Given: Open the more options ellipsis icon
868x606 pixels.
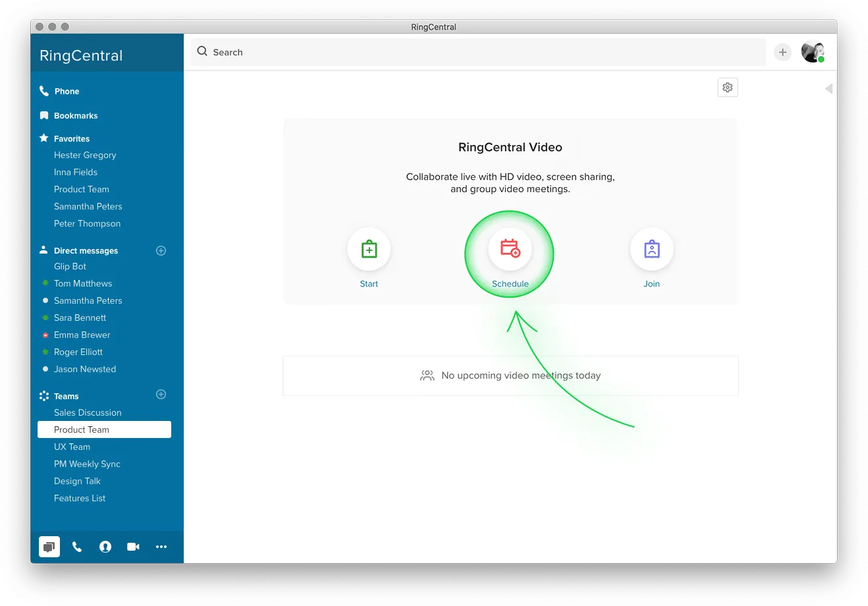Looking at the screenshot, I should (161, 547).
